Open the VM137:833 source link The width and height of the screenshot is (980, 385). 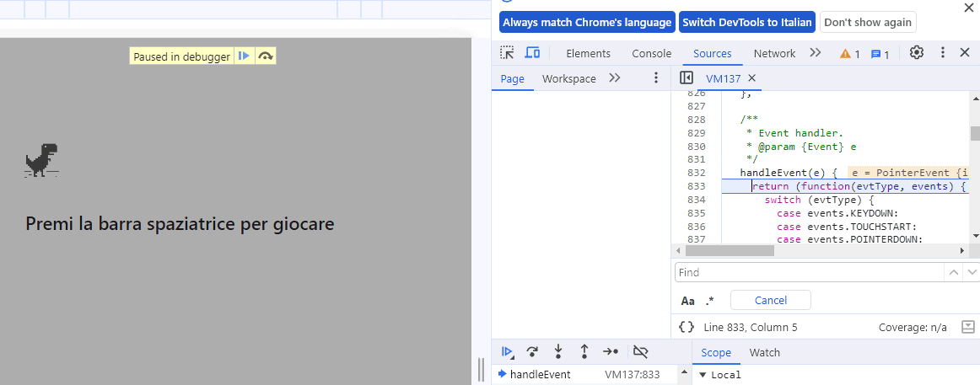[632, 374]
